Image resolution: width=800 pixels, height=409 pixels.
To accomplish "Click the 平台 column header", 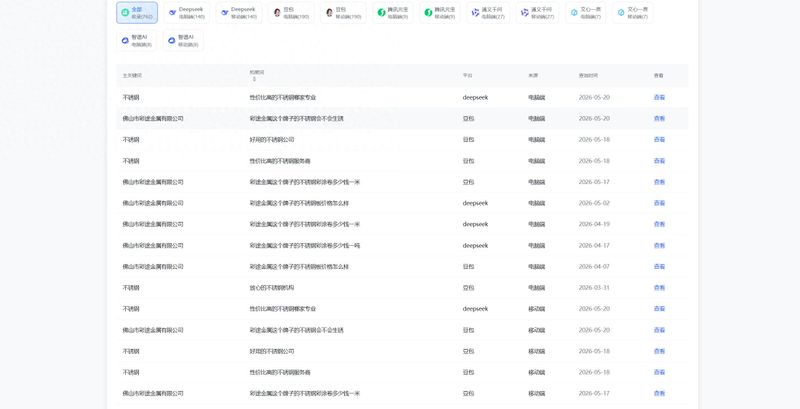I will [467, 75].
